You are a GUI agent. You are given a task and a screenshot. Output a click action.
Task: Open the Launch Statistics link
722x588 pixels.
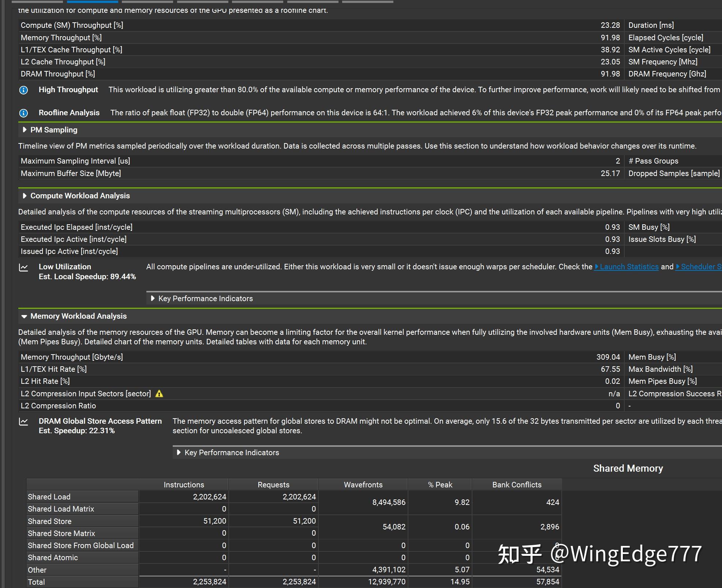(626, 267)
